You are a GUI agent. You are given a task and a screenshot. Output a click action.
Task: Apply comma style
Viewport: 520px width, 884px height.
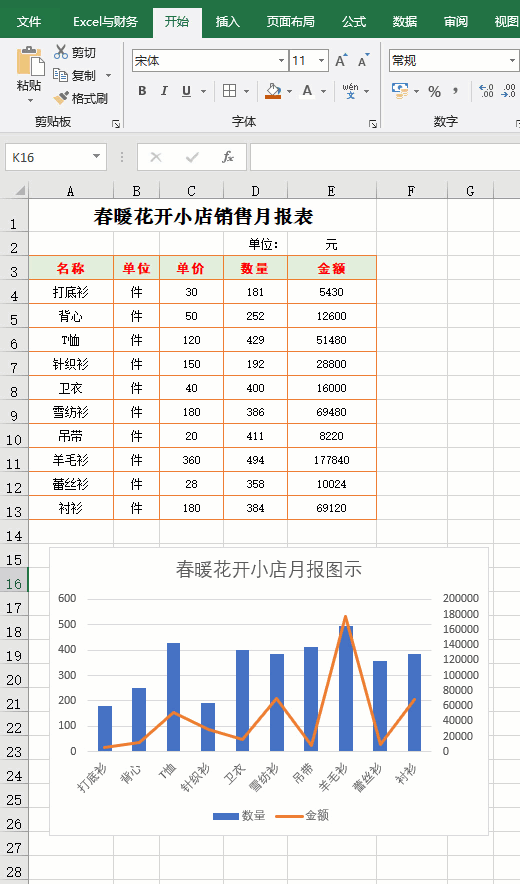pos(456,91)
